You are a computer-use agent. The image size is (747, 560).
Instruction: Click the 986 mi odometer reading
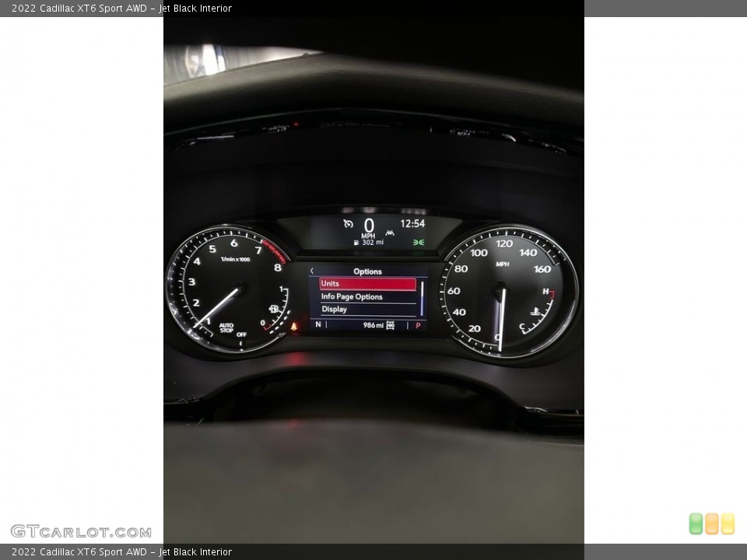tap(373, 325)
